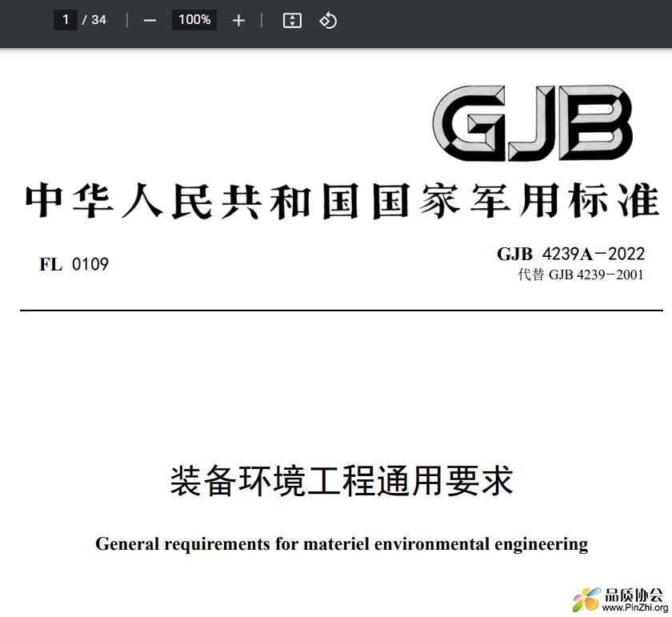The image size is (672, 617).
Task: Click the heading 中华人民共和国国家军用标准
Action: click(342, 201)
